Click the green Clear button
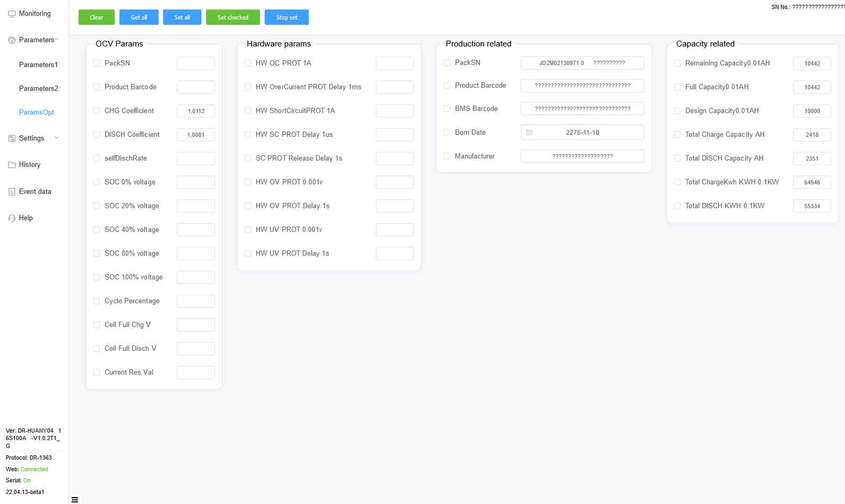The width and height of the screenshot is (845, 504). click(97, 17)
